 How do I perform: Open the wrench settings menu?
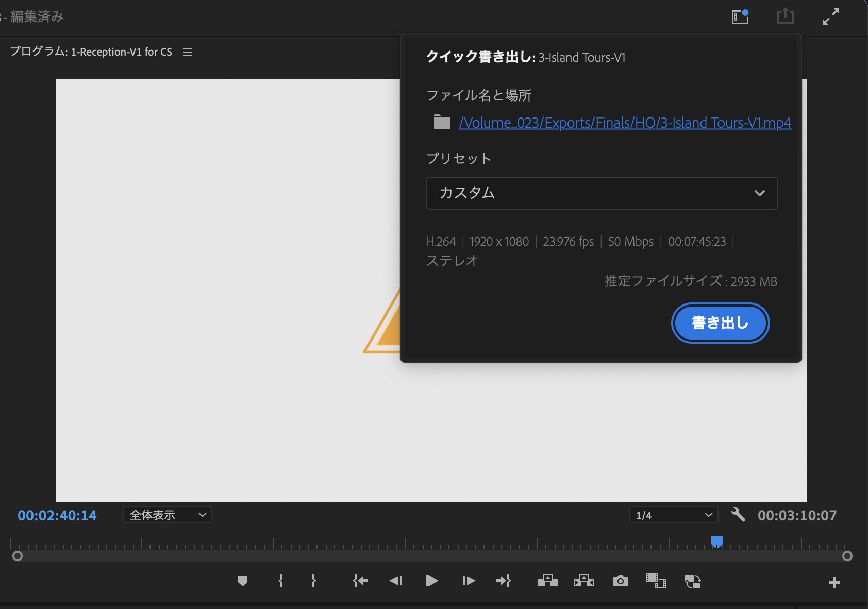tap(738, 515)
